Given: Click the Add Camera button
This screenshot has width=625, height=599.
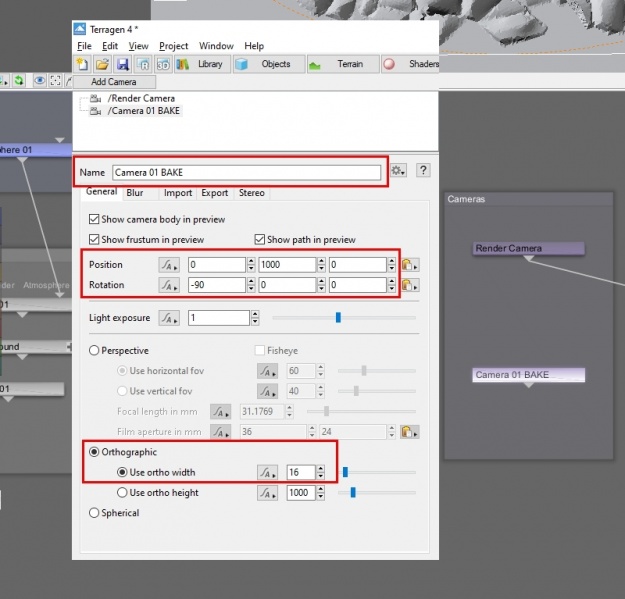Looking at the screenshot, I should pos(114,82).
